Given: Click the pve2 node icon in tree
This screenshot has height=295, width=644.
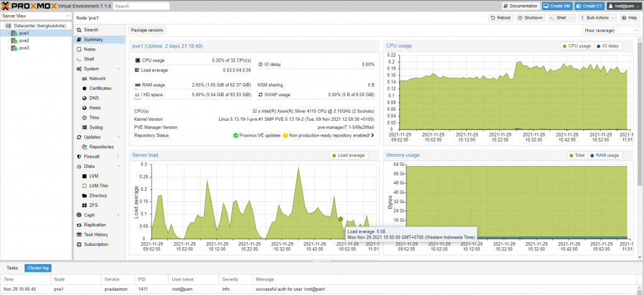Looking at the screenshot, I should [14, 41].
